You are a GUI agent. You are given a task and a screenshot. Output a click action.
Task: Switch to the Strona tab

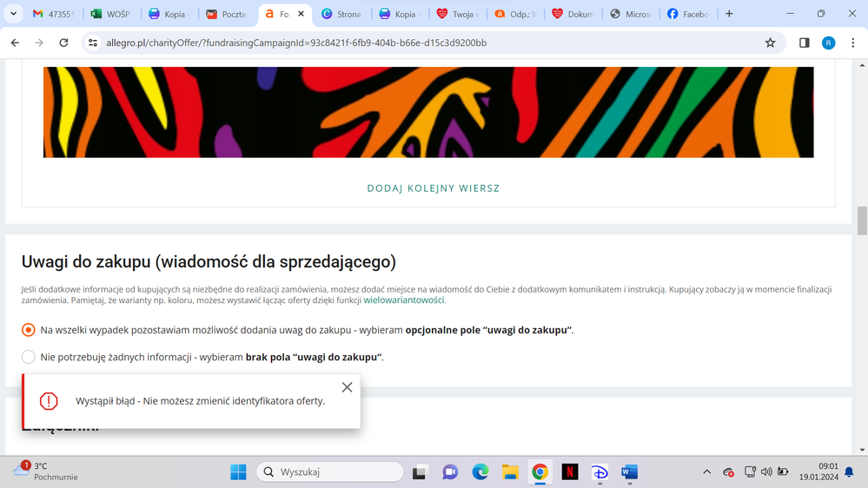coord(342,14)
